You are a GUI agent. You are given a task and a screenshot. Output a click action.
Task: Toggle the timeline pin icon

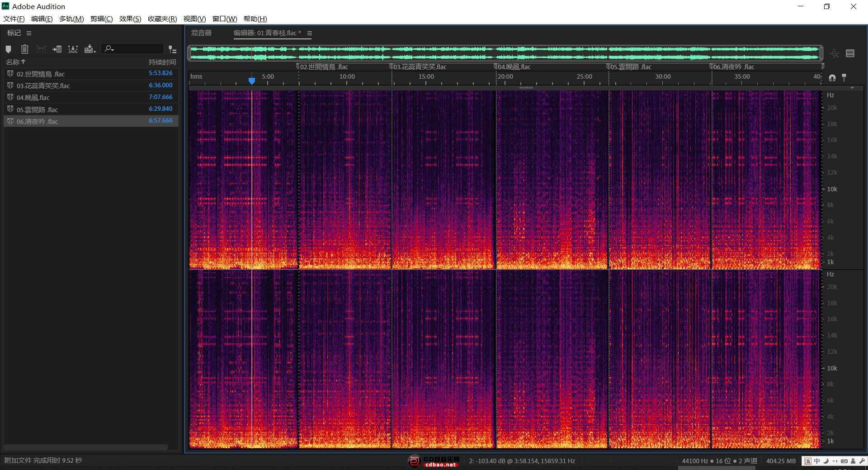(844, 77)
